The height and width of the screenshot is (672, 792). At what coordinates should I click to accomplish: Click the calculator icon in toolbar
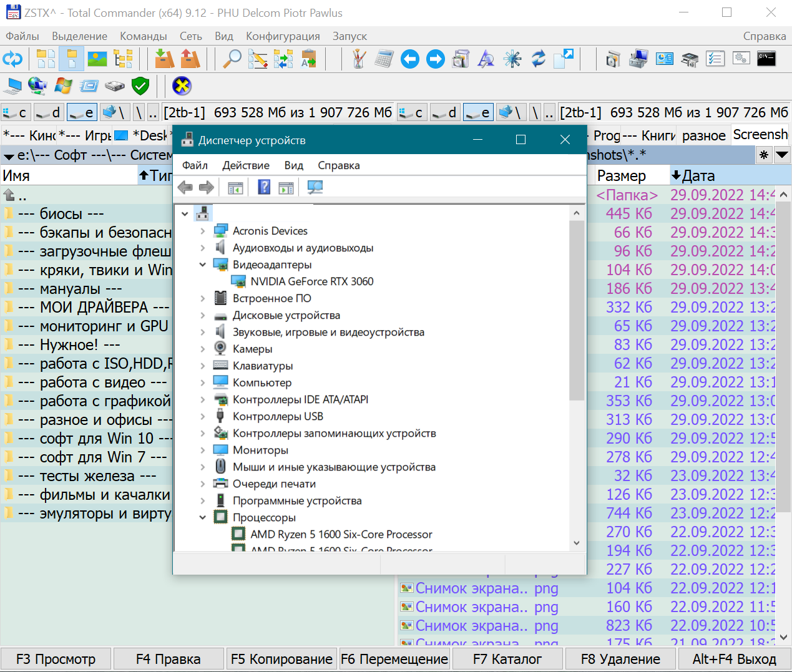(384, 59)
